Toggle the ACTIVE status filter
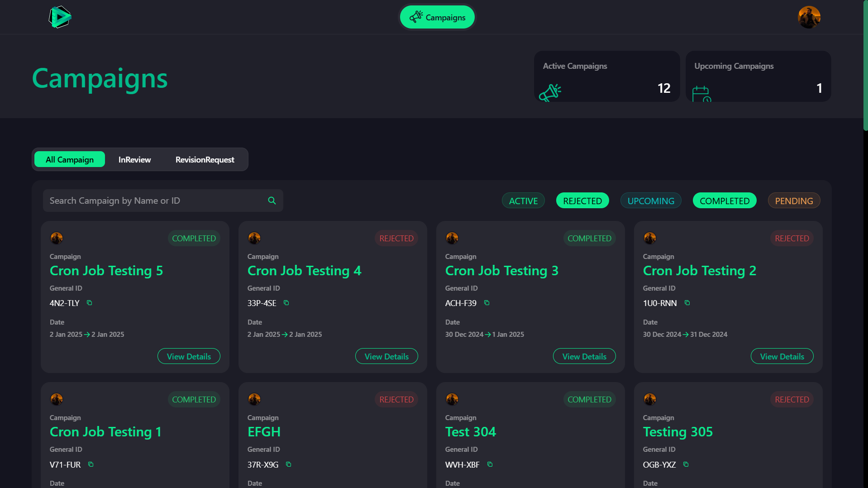868x488 pixels. [x=523, y=201]
